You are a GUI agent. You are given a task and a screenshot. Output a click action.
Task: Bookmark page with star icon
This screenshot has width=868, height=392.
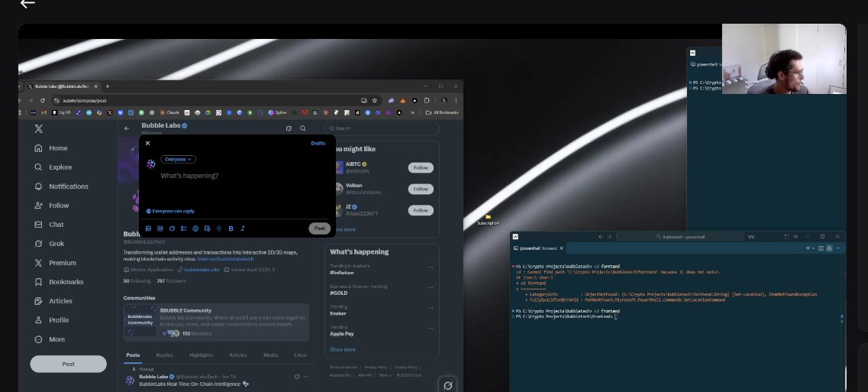(375, 100)
